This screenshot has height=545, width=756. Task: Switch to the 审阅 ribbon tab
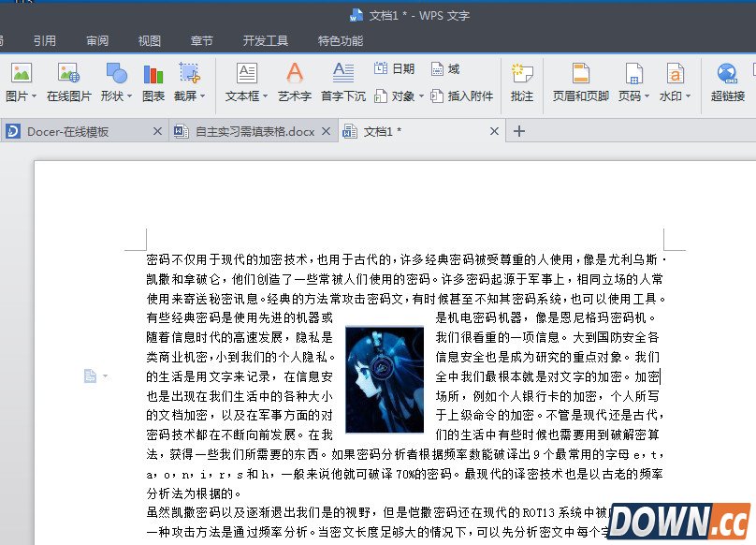point(95,40)
